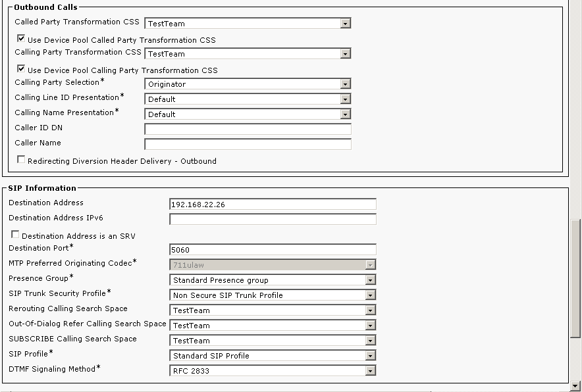This screenshot has width=582, height=392.
Task: Click the Caller ID DN text field
Action: (x=248, y=129)
